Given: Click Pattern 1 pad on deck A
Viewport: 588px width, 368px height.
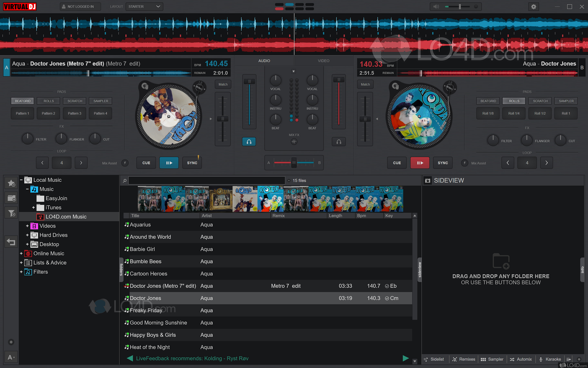Looking at the screenshot, I should [22, 113].
